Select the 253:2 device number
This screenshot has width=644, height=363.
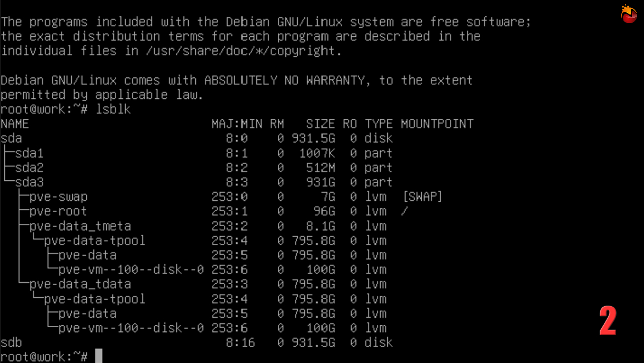coord(229,226)
